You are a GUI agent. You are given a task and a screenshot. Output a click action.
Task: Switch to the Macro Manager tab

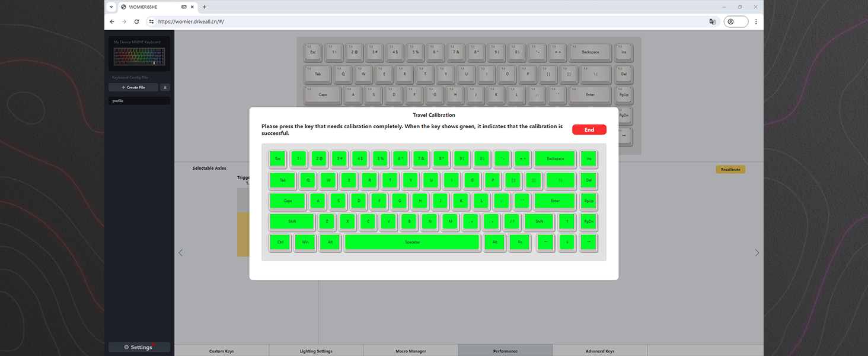(x=410, y=351)
